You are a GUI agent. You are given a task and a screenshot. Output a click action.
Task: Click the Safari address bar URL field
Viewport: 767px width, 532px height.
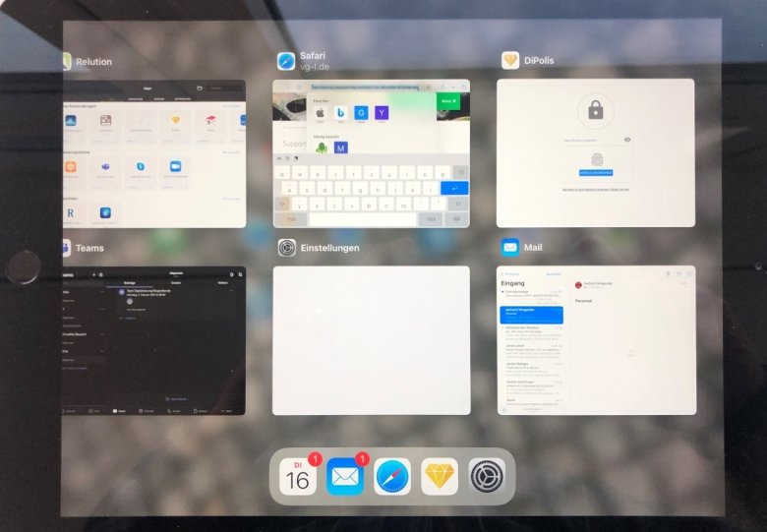[x=364, y=88]
